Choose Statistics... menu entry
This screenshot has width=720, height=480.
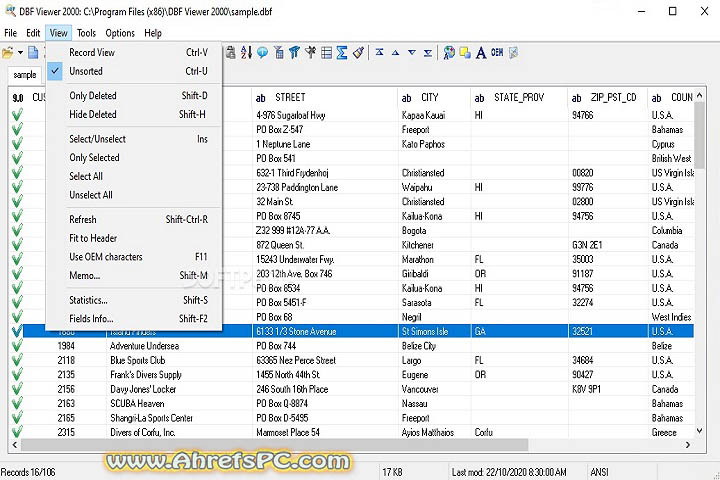pyautogui.click(x=135, y=300)
